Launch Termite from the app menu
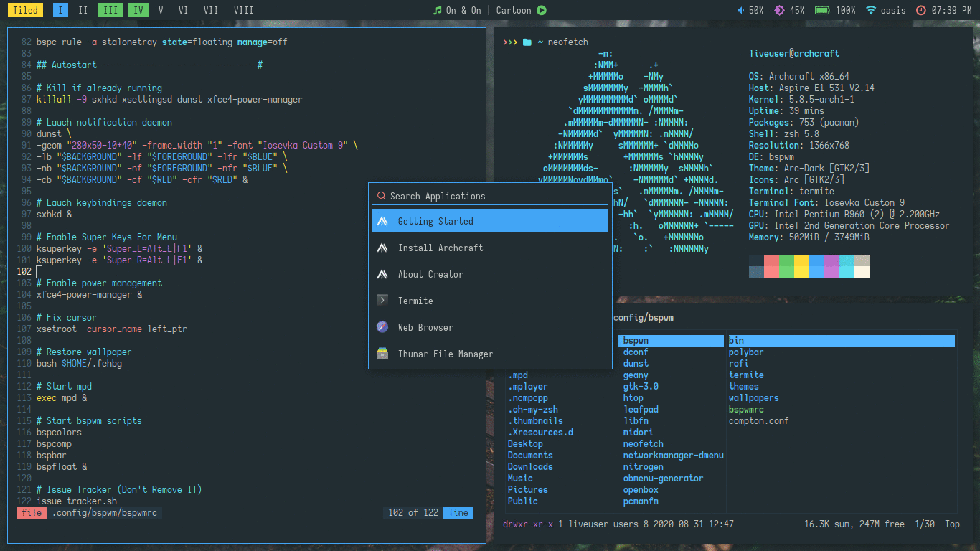 [490, 301]
